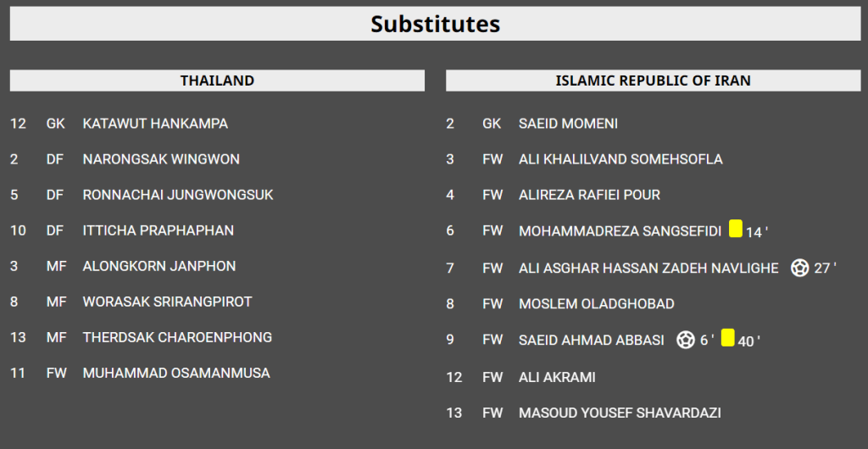Screen dimensions: 868x449
Task: Click Therdsak Charoenphong's name
Action: 177,337
